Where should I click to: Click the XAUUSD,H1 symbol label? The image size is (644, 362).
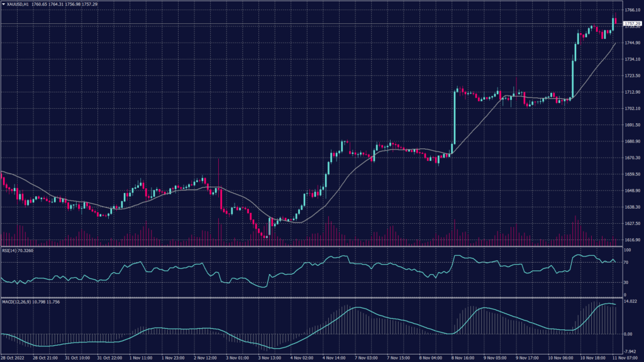pos(17,4)
